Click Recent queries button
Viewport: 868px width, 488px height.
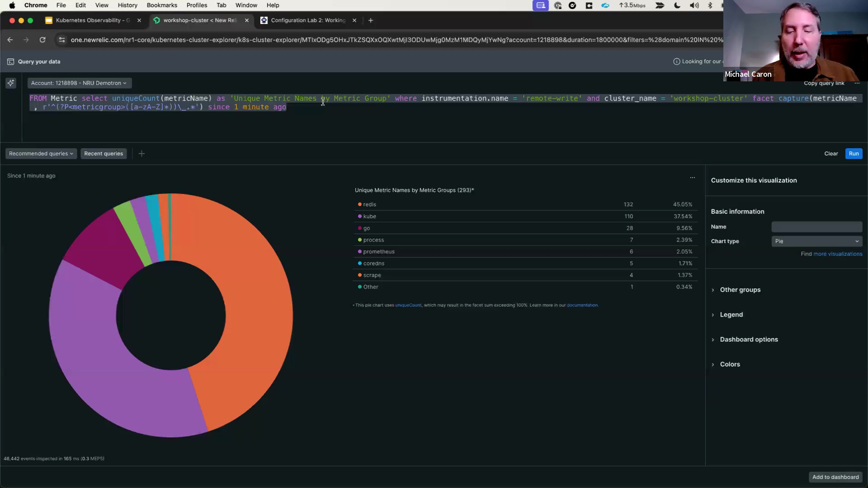click(x=104, y=154)
